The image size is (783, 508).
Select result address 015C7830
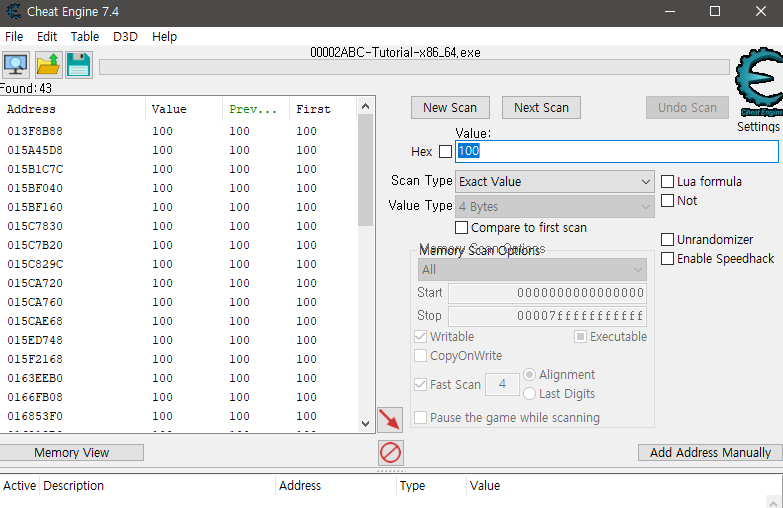(x=35, y=226)
